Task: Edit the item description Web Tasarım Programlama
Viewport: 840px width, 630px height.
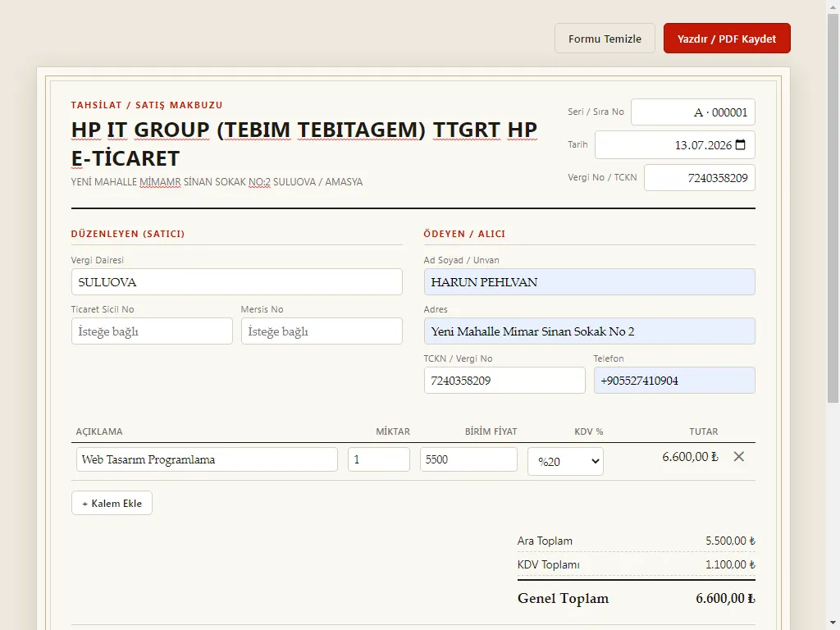Action: tap(207, 459)
